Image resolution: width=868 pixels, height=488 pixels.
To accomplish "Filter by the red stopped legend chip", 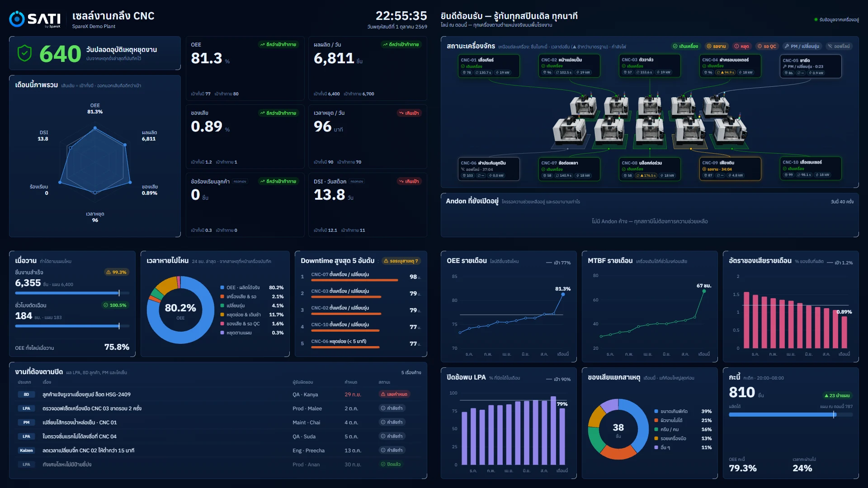I will tap(741, 46).
